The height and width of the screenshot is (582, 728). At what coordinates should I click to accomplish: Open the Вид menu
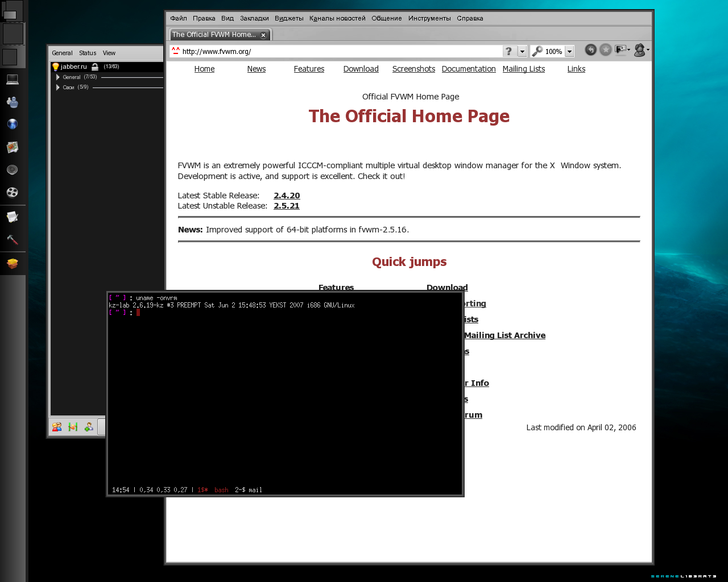[227, 18]
